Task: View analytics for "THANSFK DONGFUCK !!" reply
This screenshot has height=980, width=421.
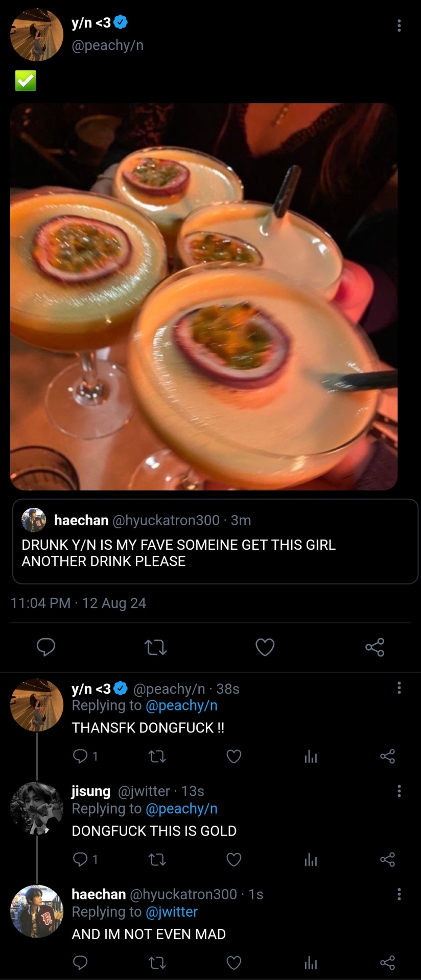Action: (311, 756)
